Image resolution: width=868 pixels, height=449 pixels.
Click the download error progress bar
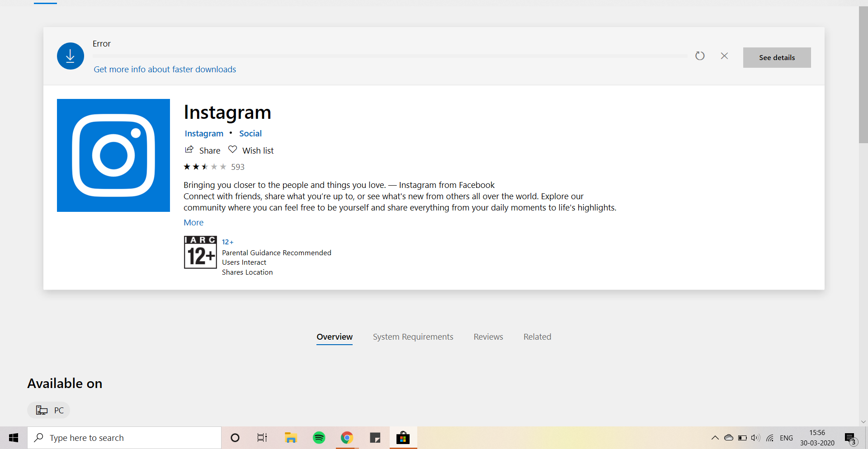pos(390,56)
